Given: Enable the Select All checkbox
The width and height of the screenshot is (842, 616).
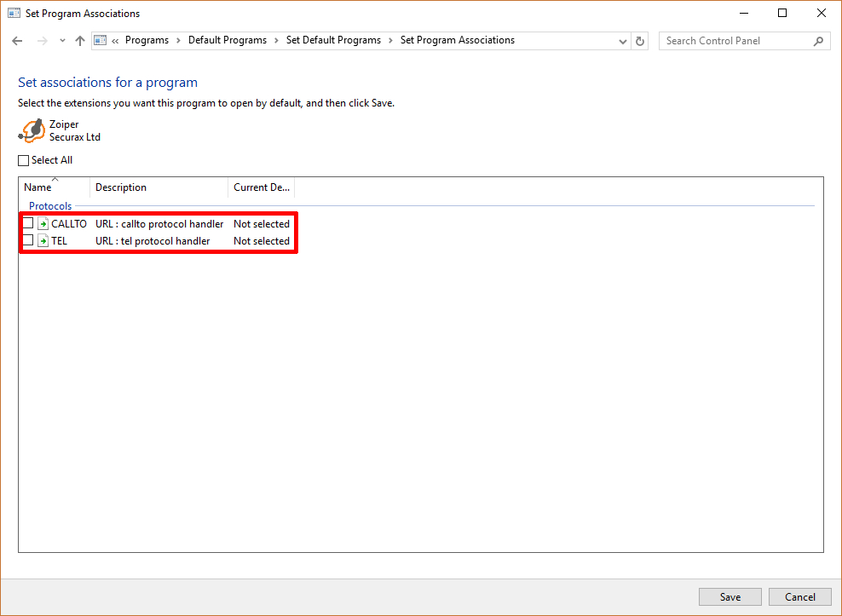Looking at the screenshot, I should point(24,160).
